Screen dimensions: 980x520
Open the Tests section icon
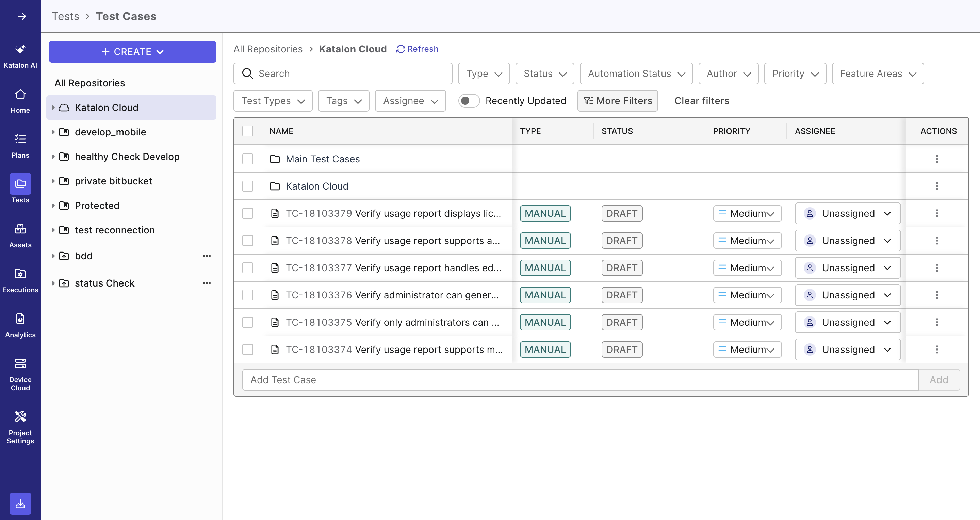pos(20,184)
